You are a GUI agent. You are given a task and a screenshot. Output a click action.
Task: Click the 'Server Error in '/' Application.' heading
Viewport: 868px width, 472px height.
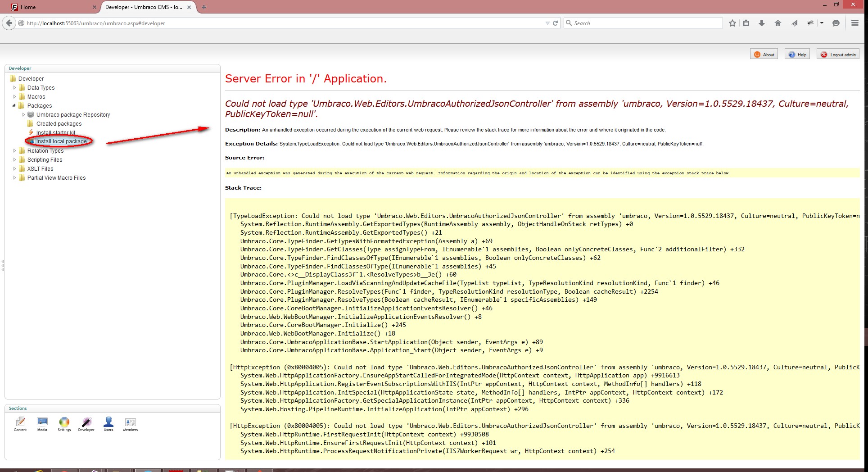click(x=306, y=78)
